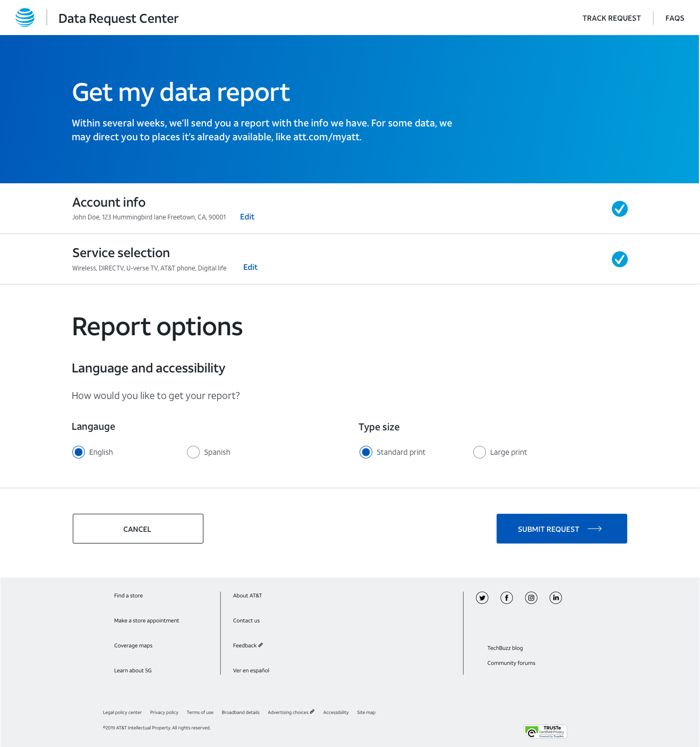The width and height of the screenshot is (700, 747).
Task: Open Community forums link
Action: [511, 663]
